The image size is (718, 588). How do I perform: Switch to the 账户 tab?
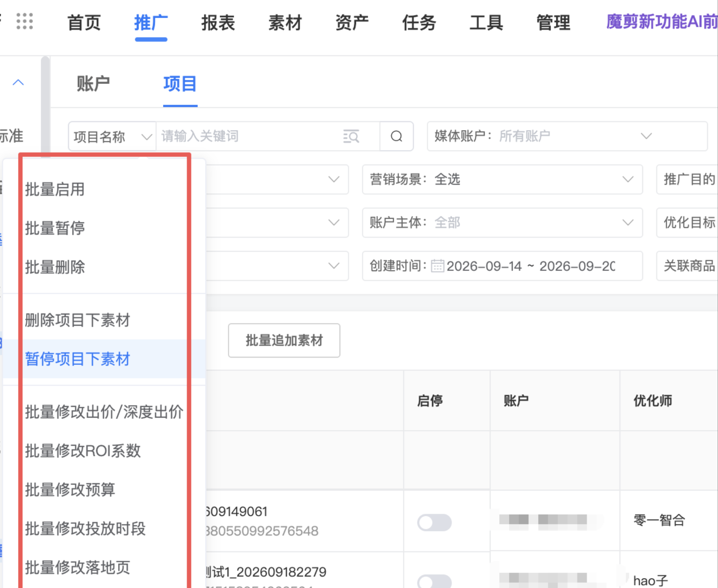(93, 83)
